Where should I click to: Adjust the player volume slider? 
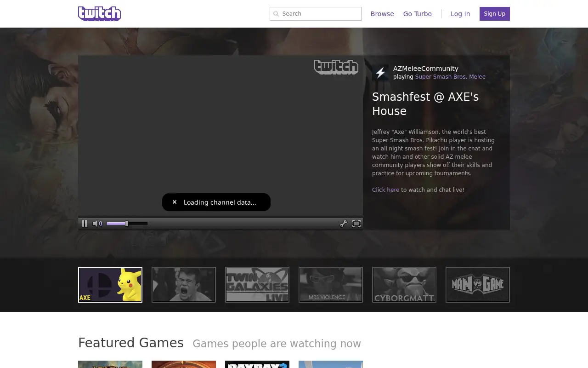[x=127, y=224]
